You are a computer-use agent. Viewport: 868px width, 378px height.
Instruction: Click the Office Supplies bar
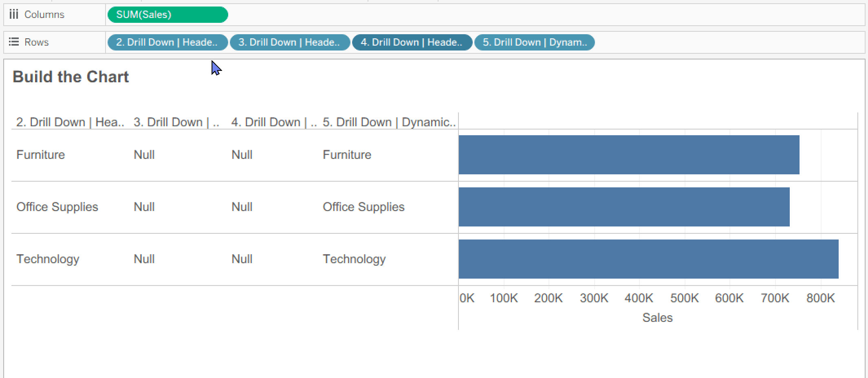624,207
